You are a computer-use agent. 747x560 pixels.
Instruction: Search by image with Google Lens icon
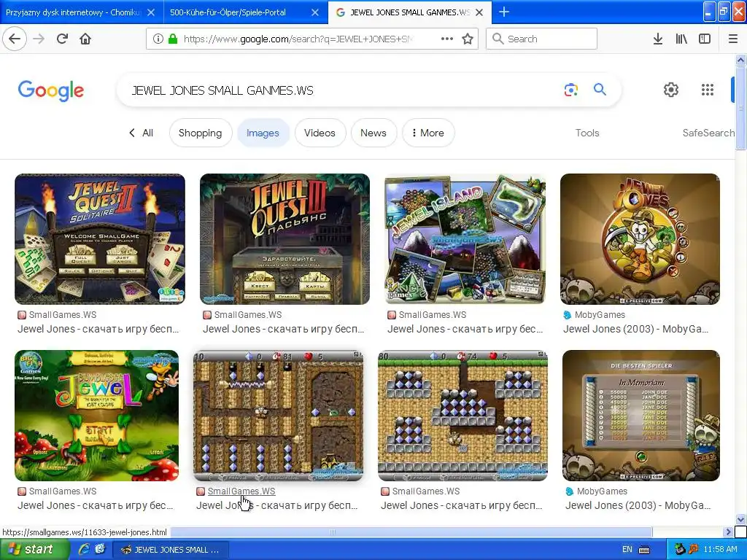[570, 90]
